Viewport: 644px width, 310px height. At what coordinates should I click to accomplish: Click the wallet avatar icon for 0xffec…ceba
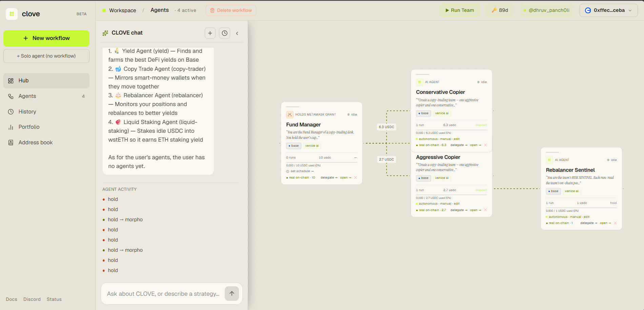pyautogui.click(x=588, y=11)
